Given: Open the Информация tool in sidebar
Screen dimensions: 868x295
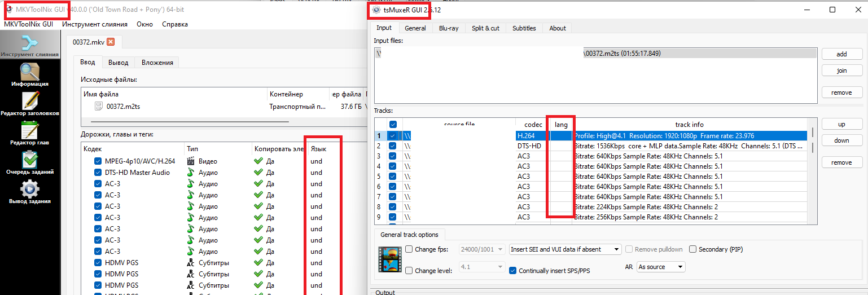Looking at the screenshot, I should click(x=29, y=72).
